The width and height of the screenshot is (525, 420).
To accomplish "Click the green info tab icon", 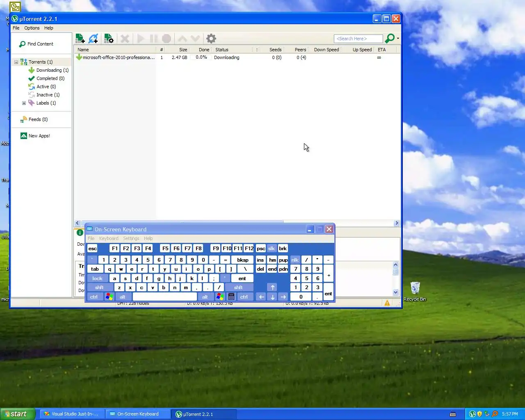I will click(80, 233).
